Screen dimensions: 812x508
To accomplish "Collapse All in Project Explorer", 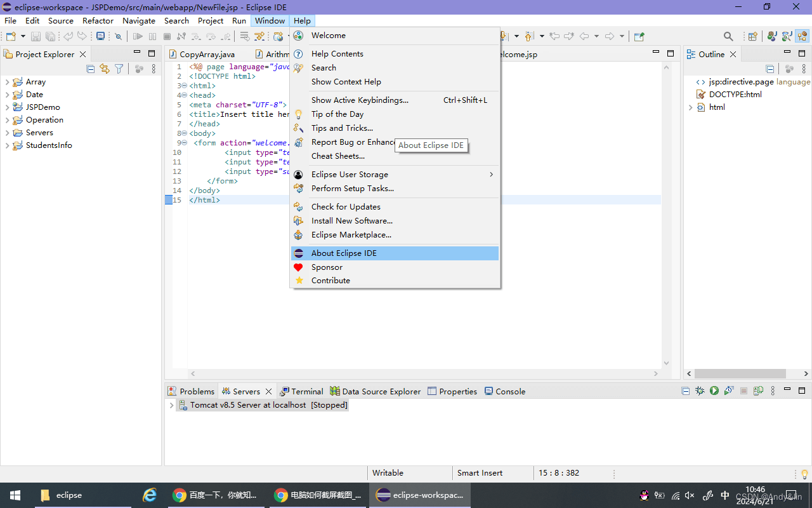I will tap(90, 69).
